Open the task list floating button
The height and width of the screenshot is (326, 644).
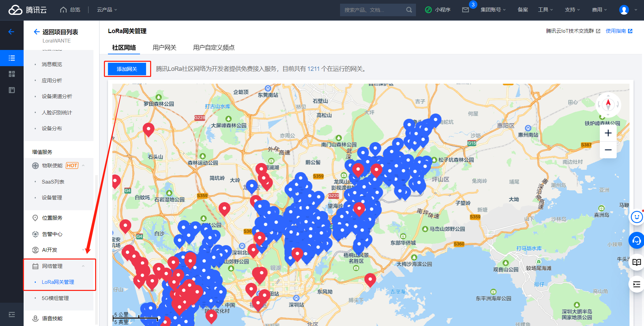click(637, 284)
